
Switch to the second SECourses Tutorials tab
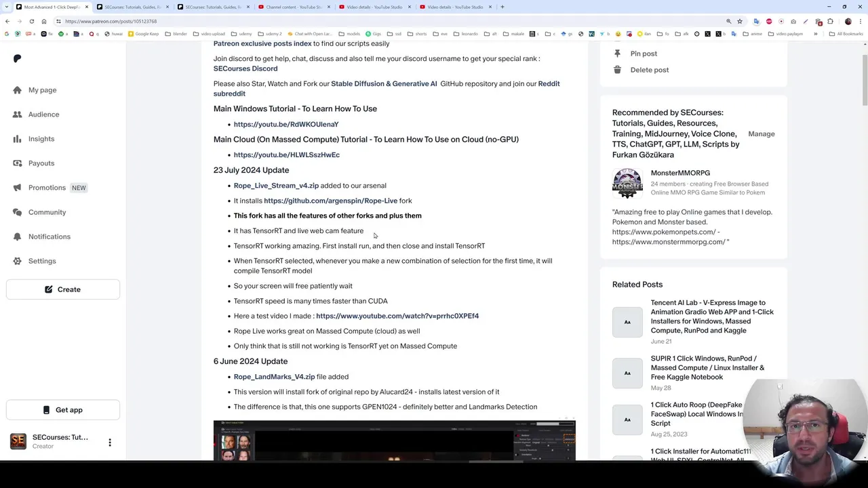[x=132, y=7]
